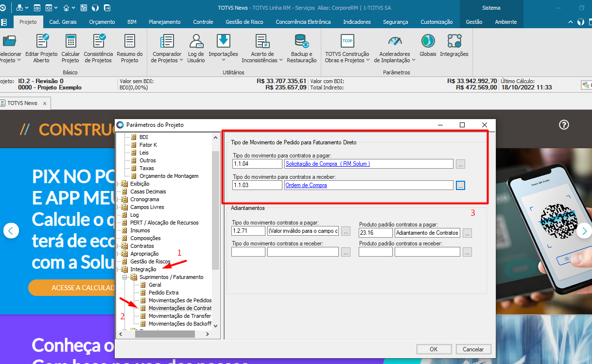Click field with code 1.1.04
This screenshot has height=364, width=592.
point(257,164)
